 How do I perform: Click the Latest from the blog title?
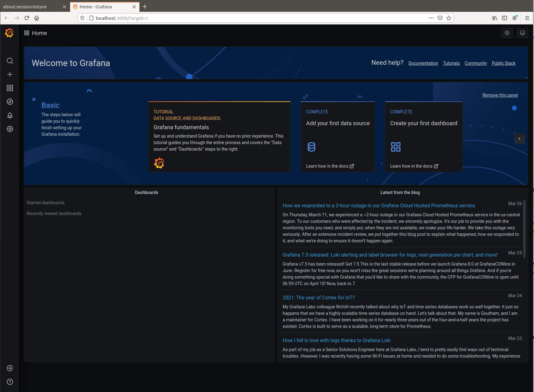(x=400, y=192)
